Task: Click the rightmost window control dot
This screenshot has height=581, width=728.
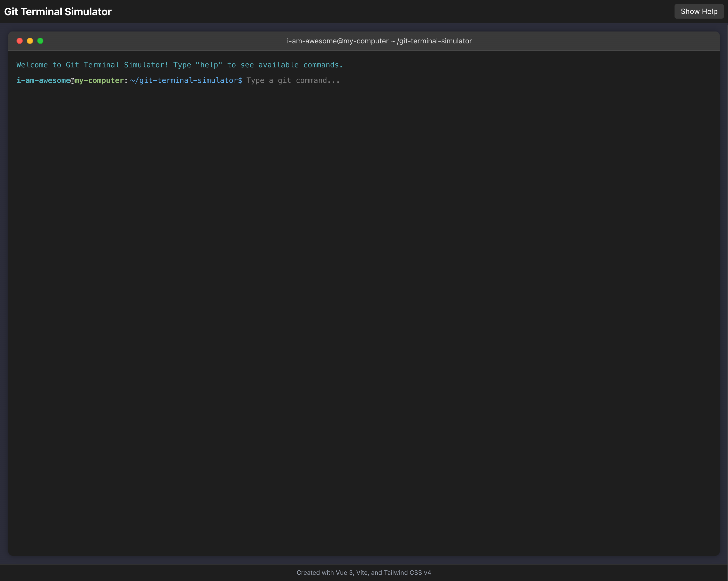Action: pos(40,41)
